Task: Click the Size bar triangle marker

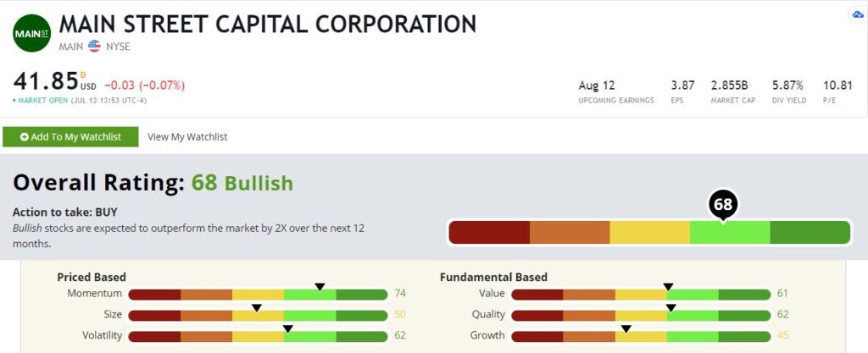Action: pos(256,307)
